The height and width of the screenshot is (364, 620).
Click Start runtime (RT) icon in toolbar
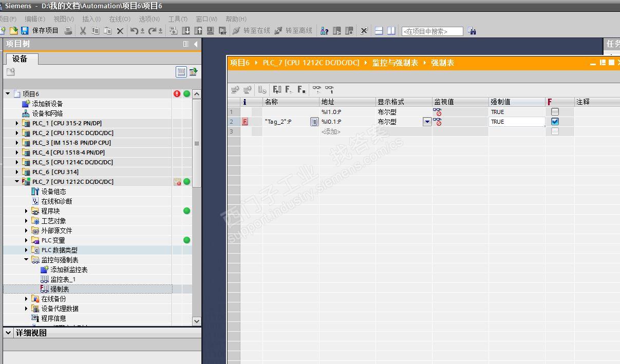tap(222, 31)
